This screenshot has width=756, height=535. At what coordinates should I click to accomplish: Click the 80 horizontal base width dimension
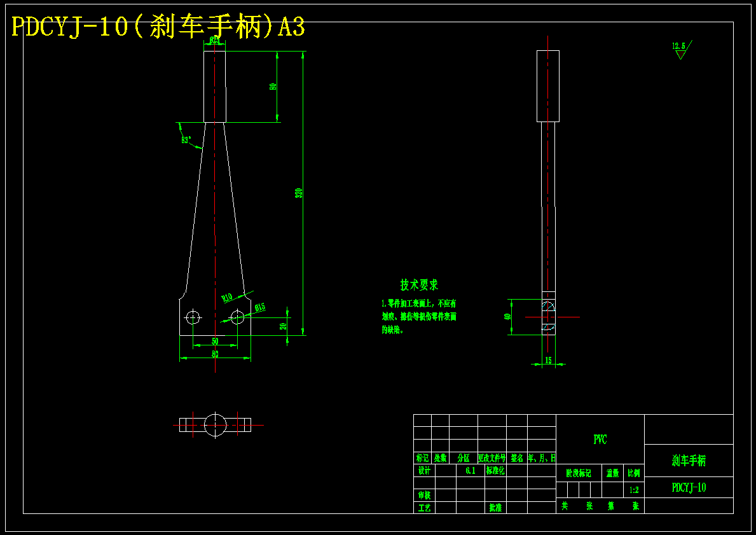pyautogui.click(x=215, y=354)
